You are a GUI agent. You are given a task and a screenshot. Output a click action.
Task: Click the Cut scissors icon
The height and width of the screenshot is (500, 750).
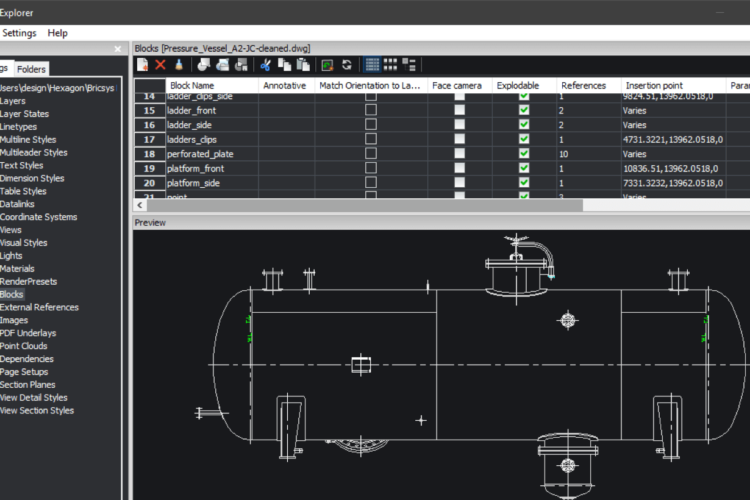pyautogui.click(x=266, y=65)
